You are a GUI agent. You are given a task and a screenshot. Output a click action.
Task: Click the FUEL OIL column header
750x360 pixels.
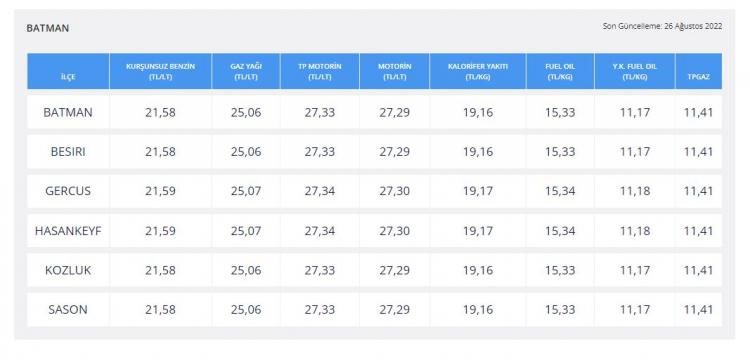click(x=560, y=71)
